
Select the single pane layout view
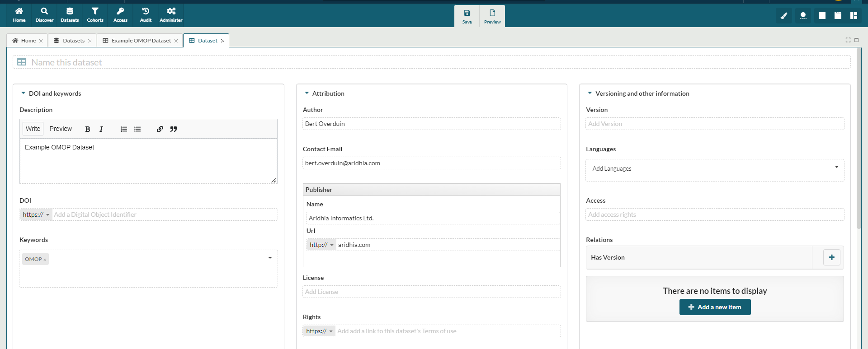click(822, 16)
